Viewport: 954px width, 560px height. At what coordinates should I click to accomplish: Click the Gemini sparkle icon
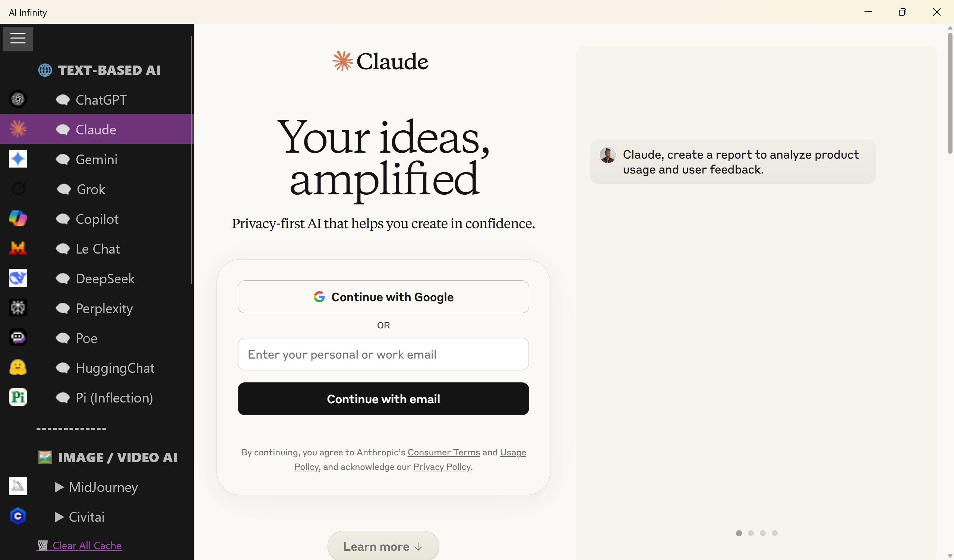[18, 159]
